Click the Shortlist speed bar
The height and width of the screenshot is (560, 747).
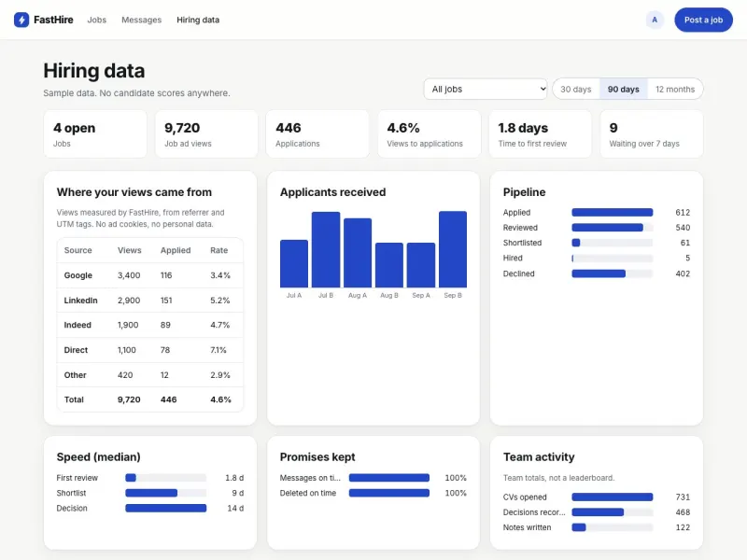click(x=166, y=493)
